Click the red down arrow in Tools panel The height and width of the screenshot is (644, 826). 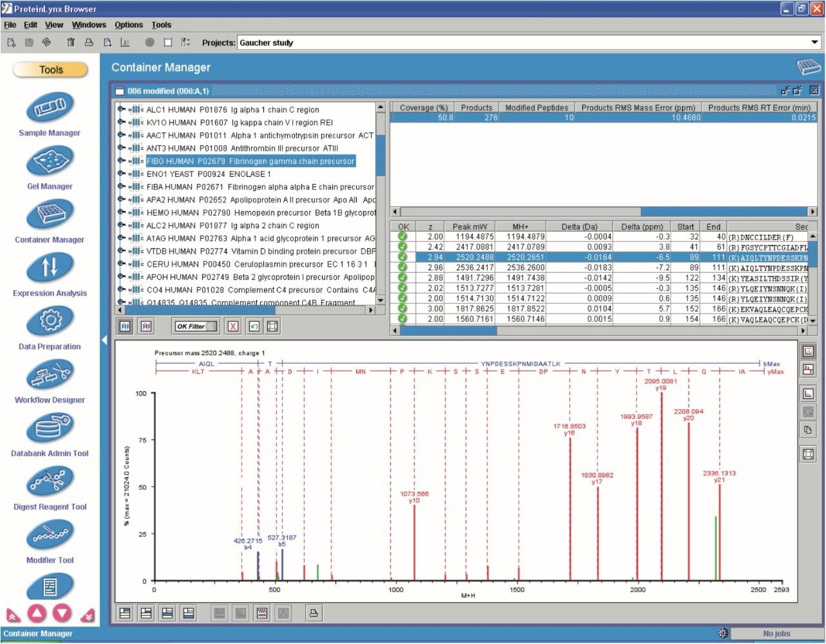point(62,613)
